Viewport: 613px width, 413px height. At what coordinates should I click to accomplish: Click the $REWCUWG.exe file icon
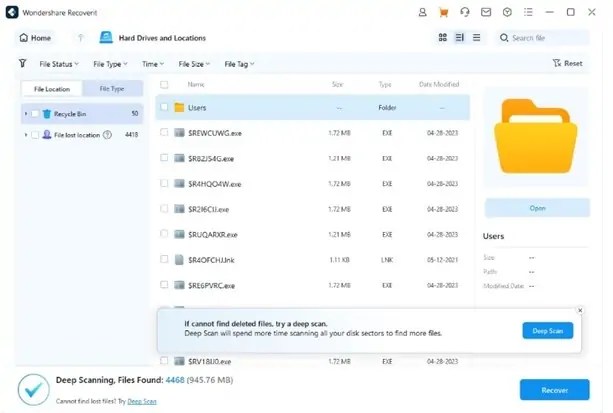click(x=179, y=133)
